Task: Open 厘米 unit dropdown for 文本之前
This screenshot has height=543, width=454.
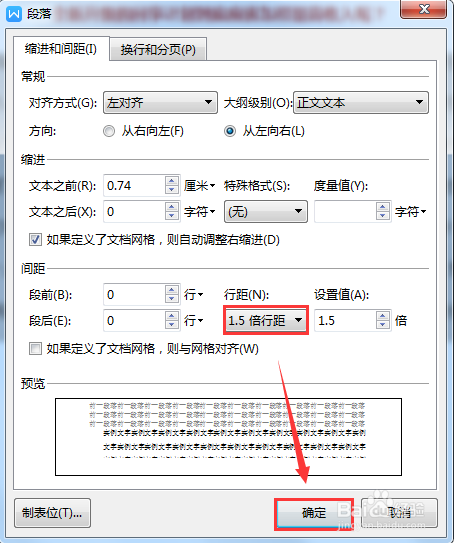Action: tap(199, 186)
